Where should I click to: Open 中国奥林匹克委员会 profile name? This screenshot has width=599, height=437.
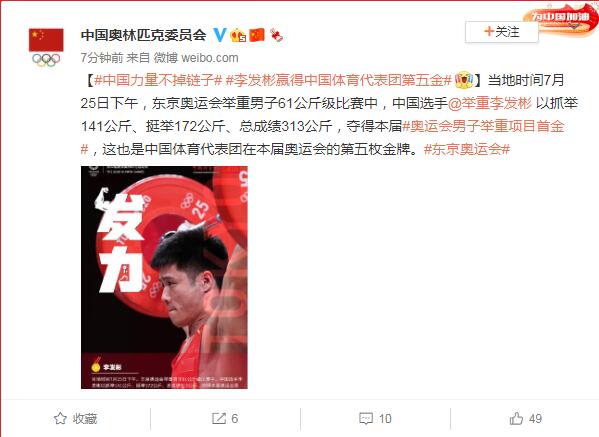[144, 35]
